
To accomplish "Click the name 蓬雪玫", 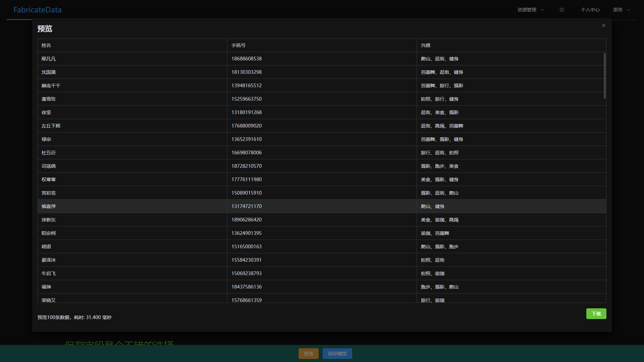I will tap(49, 99).
